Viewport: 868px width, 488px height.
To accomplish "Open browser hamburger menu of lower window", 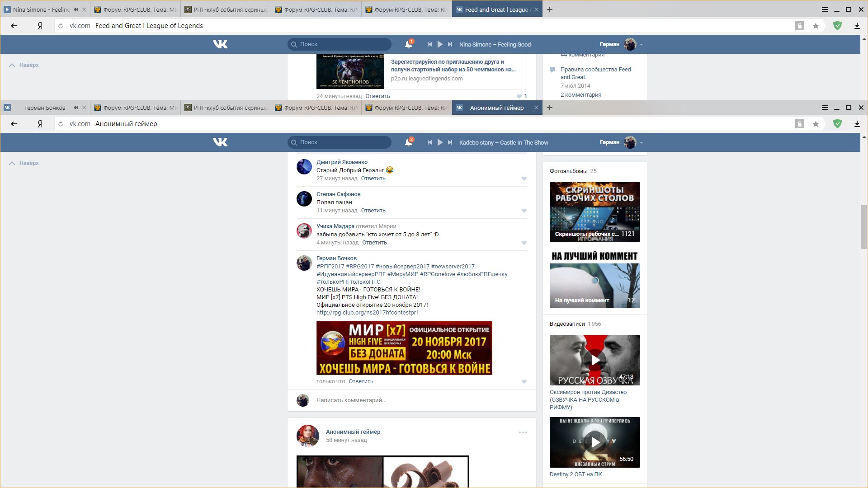I will 825,108.
